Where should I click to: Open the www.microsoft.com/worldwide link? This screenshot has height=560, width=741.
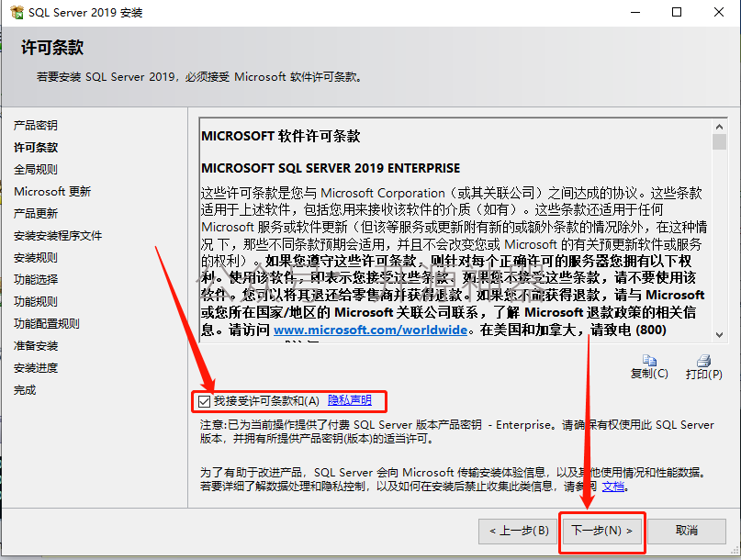(371, 330)
